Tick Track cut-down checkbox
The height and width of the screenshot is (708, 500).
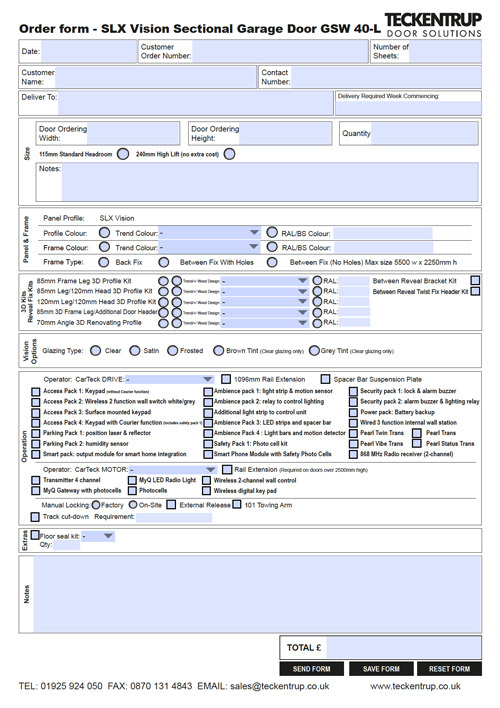(x=35, y=517)
